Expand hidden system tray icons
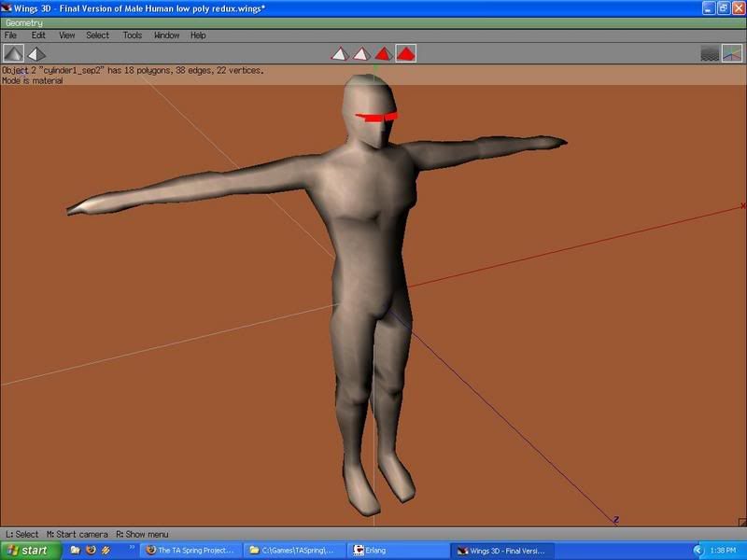The width and height of the screenshot is (747, 560). tap(698, 551)
